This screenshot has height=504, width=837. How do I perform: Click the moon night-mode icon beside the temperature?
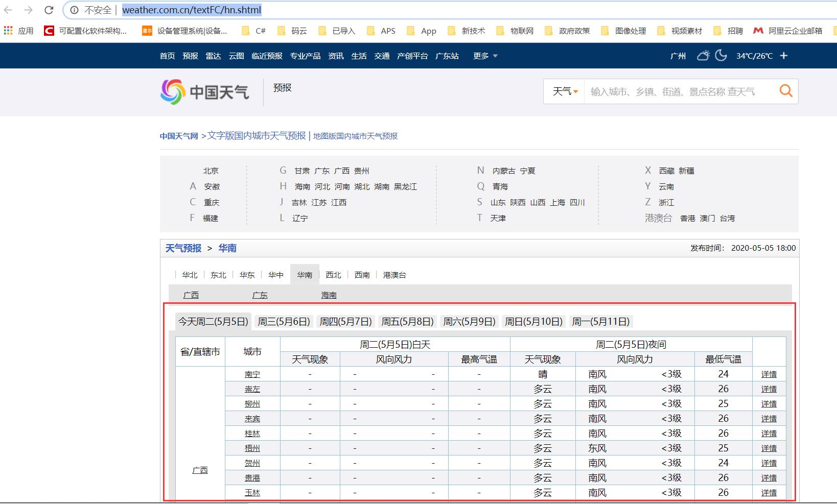click(x=721, y=56)
